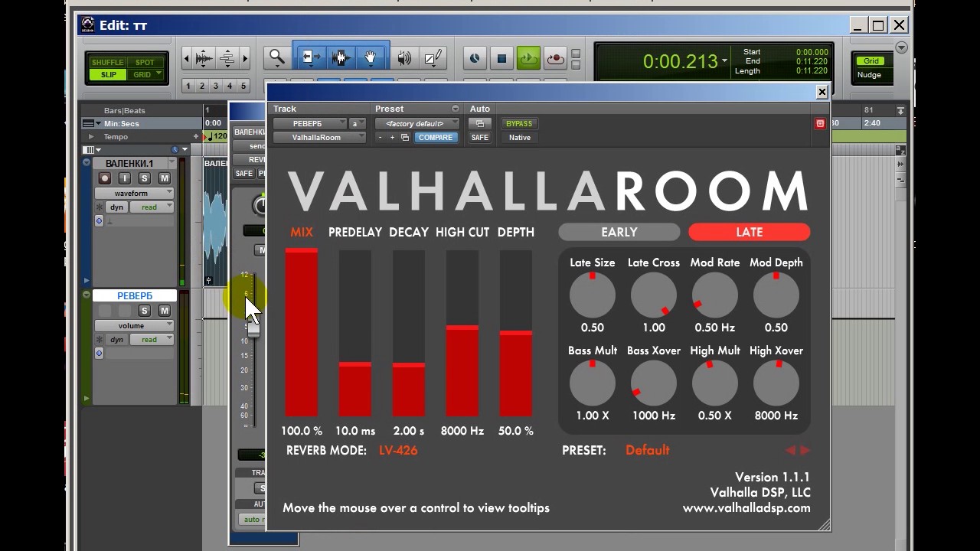The image size is (980, 551).
Task: Mute the РЕВЕРБ track
Action: point(164,311)
